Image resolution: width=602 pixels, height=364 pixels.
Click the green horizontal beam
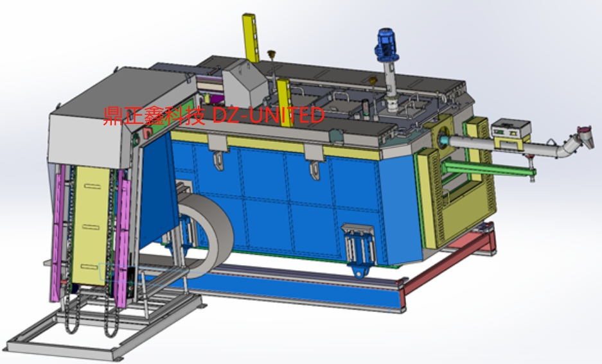[488, 169]
